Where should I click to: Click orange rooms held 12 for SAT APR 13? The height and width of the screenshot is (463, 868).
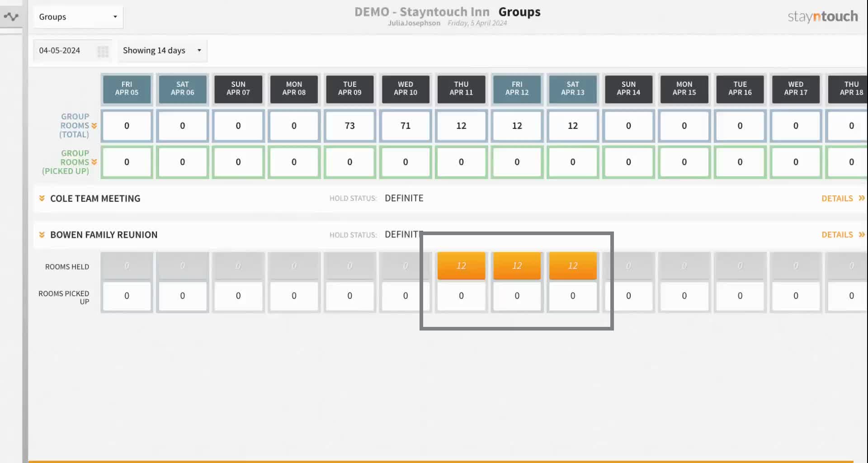pyautogui.click(x=573, y=266)
